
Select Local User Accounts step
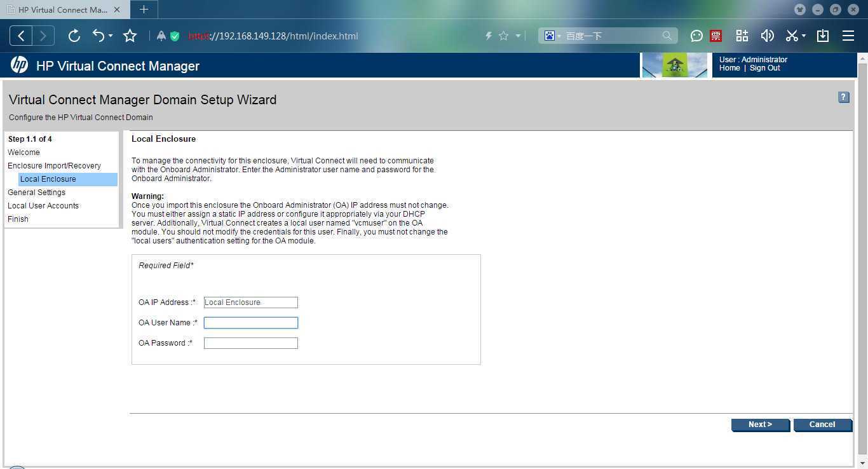43,206
